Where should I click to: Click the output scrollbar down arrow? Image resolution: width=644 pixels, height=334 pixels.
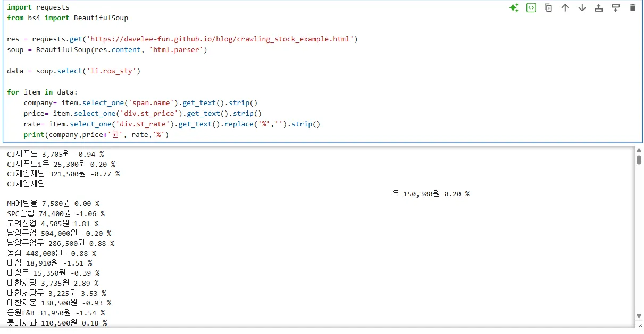639,315
